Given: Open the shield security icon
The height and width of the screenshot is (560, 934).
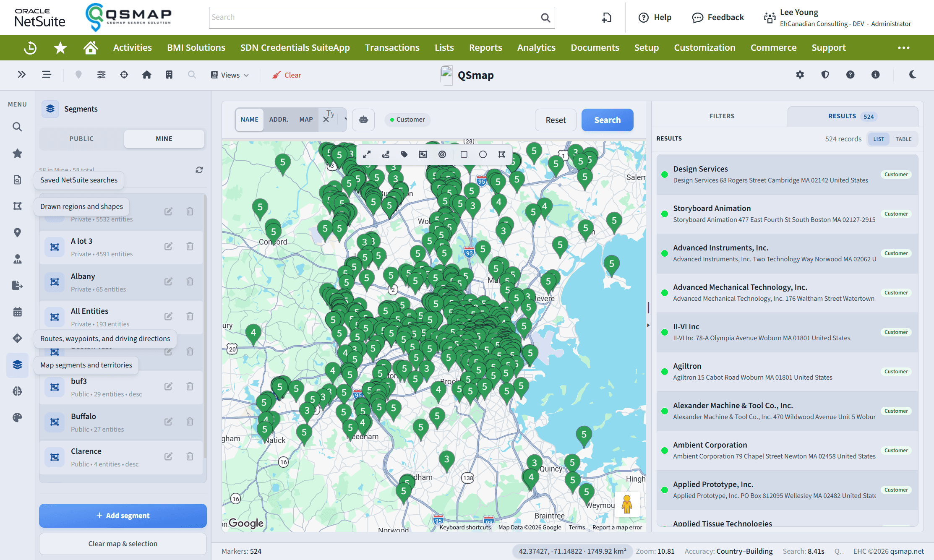Looking at the screenshot, I should 825,75.
